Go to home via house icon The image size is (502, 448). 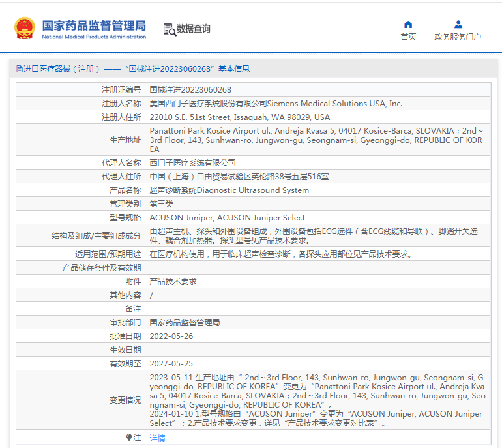click(x=408, y=24)
